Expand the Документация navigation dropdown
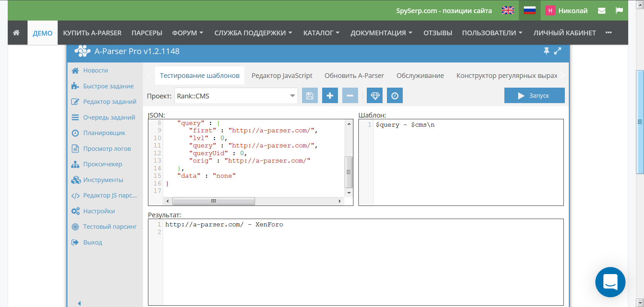 click(381, 33)
